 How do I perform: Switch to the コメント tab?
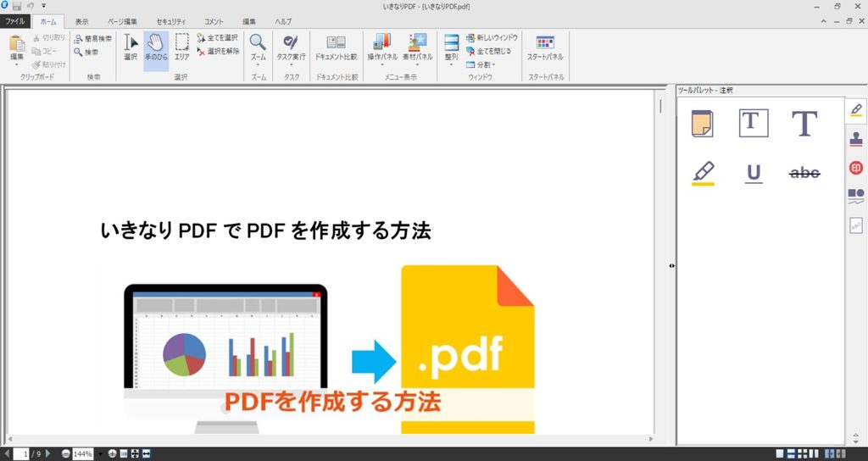pos(214,21)
